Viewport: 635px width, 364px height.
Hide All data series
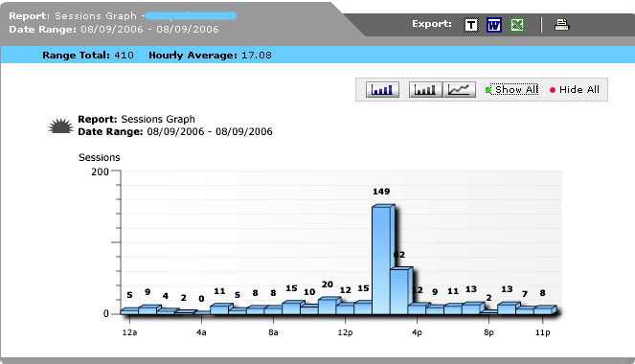(575, 89)
